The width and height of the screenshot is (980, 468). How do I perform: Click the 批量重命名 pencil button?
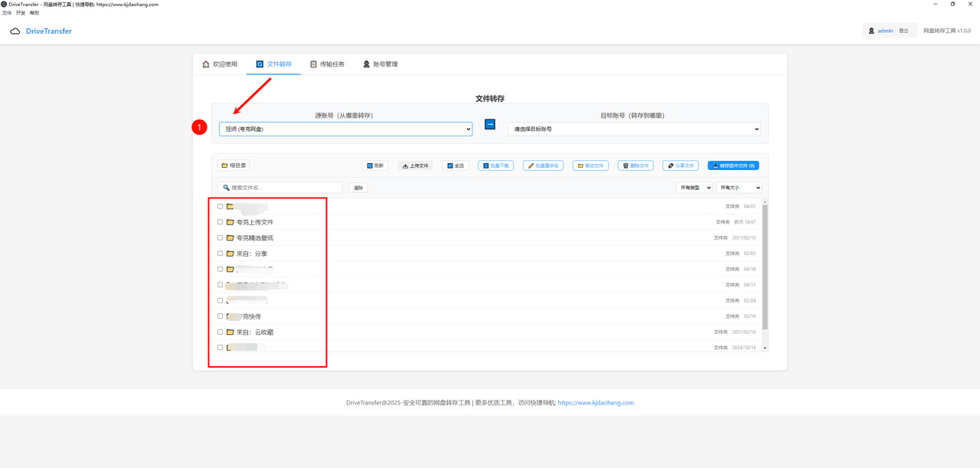tap(543, 165)
